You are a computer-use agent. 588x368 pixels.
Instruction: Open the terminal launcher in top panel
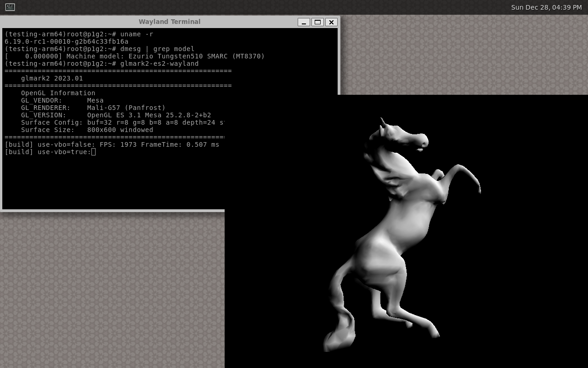(10, 7)
